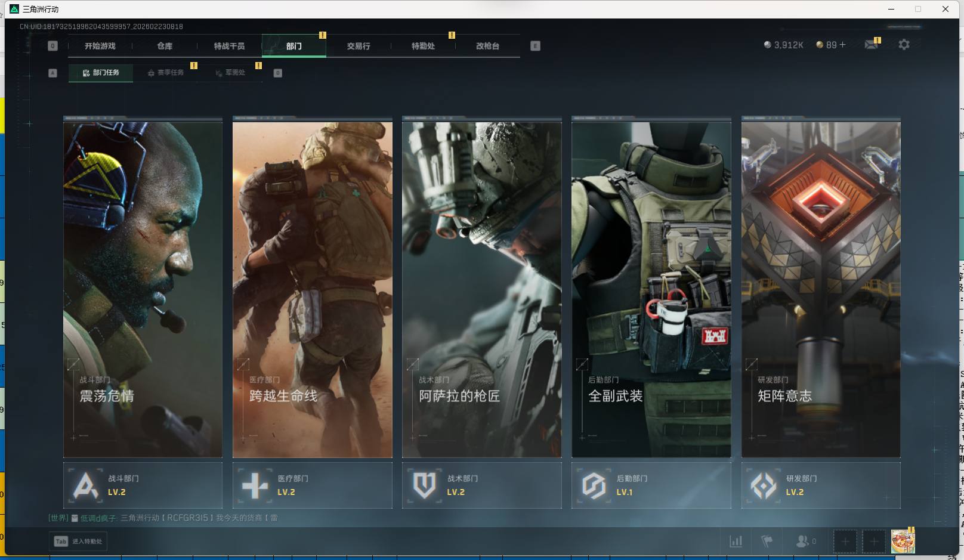Open the settings gear icon
Image resolution: width=964 pixels, height=560 pixels.
tap(904, 45)
